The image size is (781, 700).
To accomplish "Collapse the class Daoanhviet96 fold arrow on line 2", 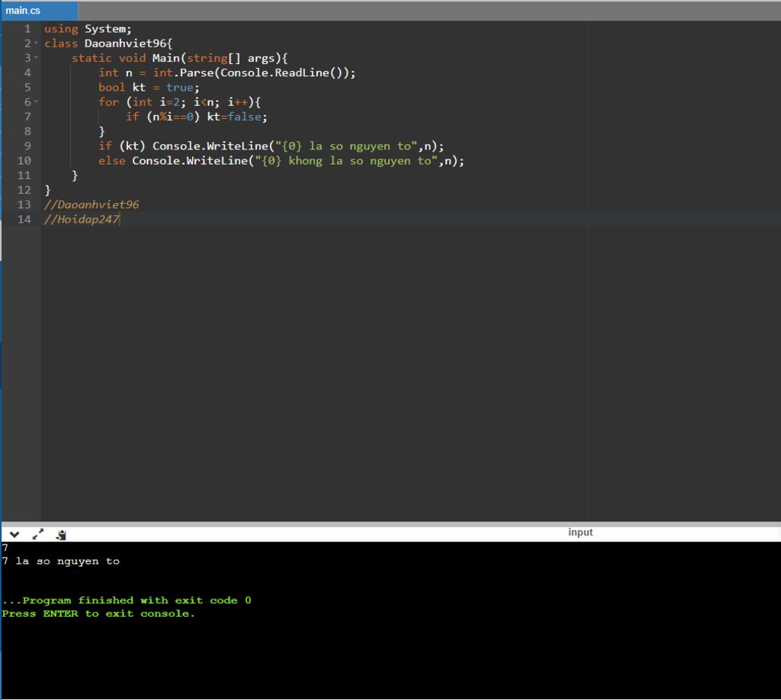I will [36, 43].
